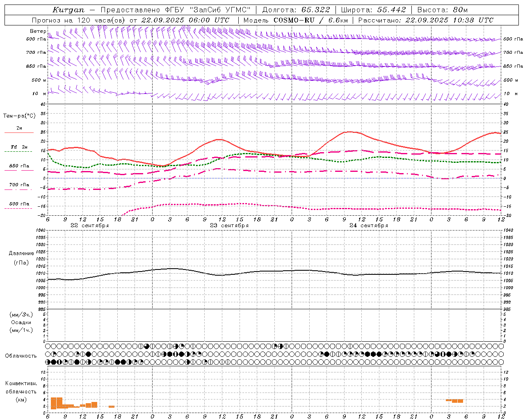The height and width of the screenshot is (420, 525).
Task: Click the Облачность cloud cover label
Action: [x=21, y=356]
